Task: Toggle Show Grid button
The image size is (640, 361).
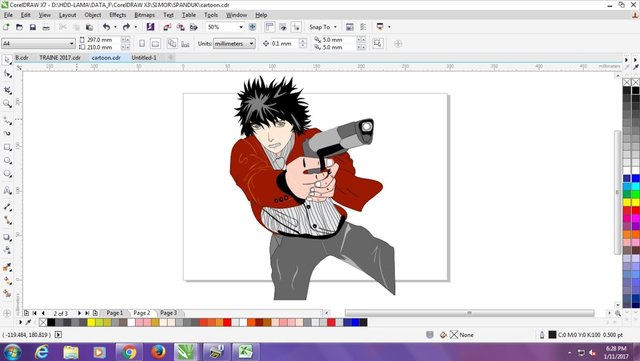Action: (x=282, y=27)
